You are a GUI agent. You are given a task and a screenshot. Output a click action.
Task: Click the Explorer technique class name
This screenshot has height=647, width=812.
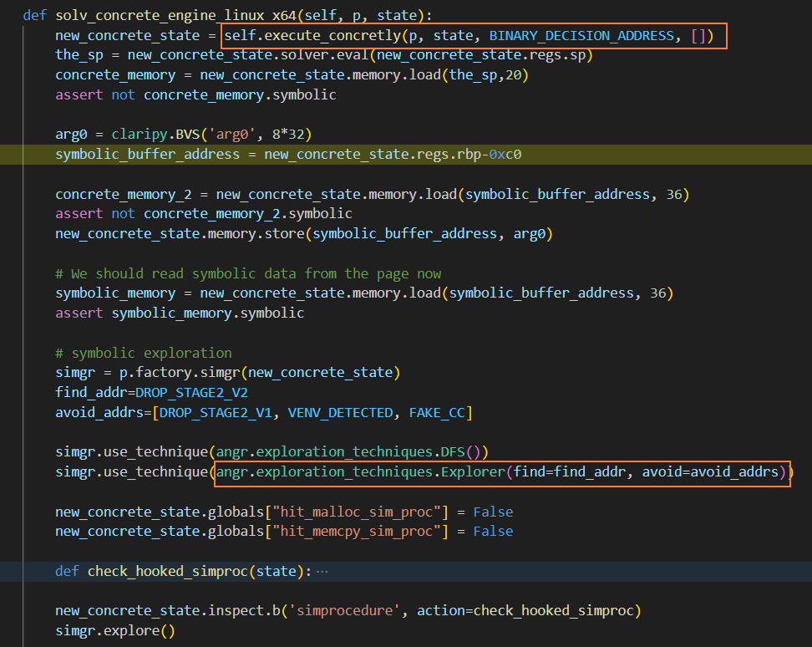point(473,472)
